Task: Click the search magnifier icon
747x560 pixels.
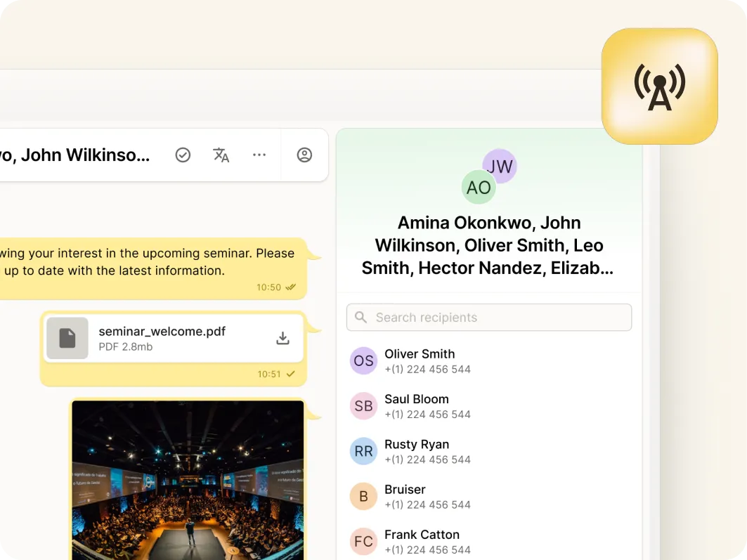Action: 361,317
